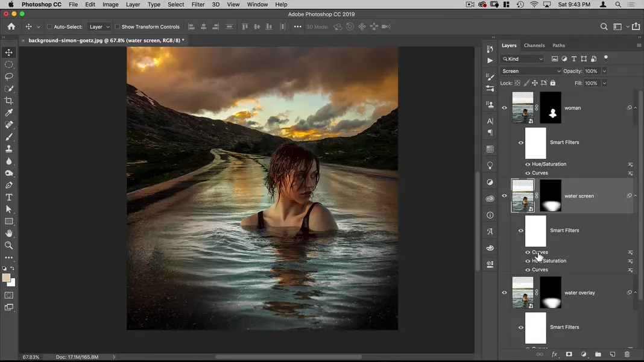The height and width of the screenshot is (362, 644).
Task: Toggle layer filtering on or off
Action: [x=606, y=58]
